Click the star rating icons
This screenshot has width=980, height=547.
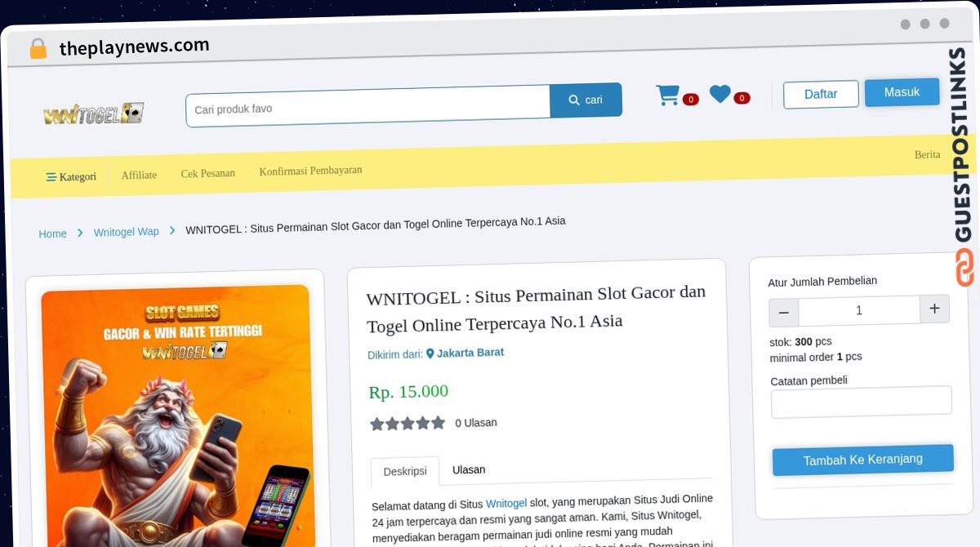[408, 423]
